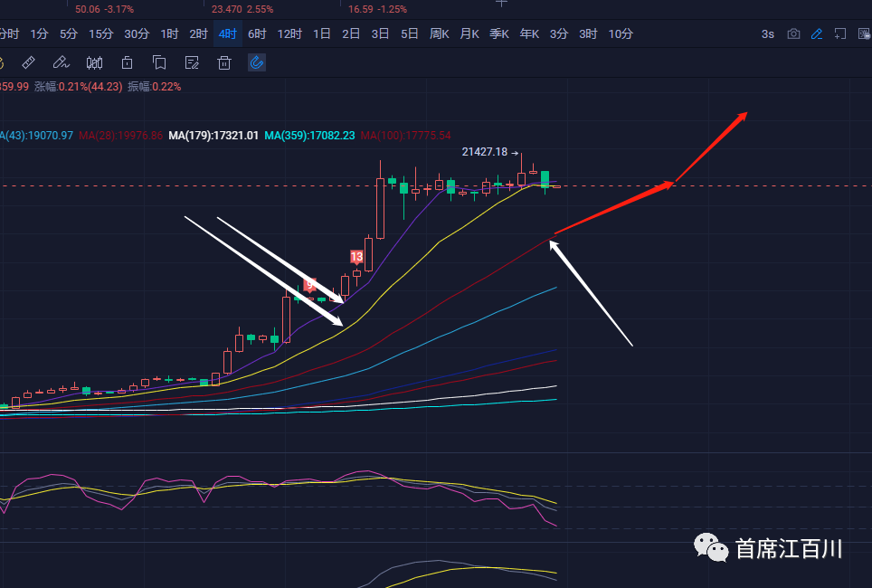Switch to the 2时 timeframe

198,34
